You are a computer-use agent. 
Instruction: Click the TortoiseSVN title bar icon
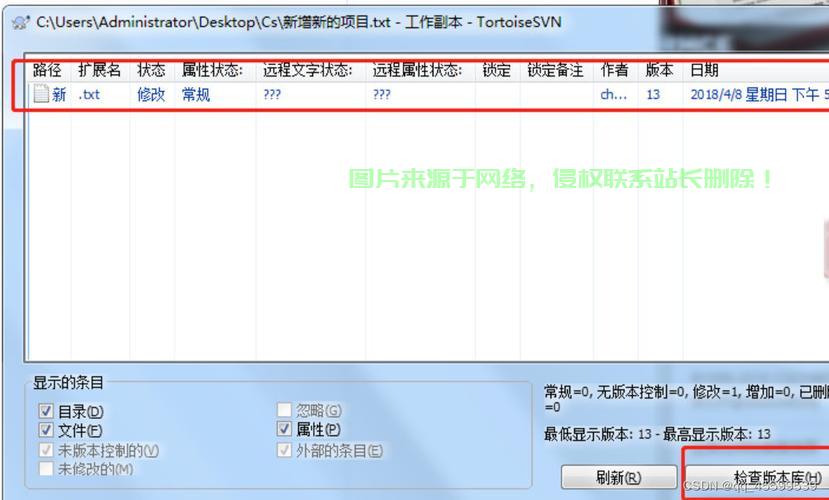tap(21, 22)
